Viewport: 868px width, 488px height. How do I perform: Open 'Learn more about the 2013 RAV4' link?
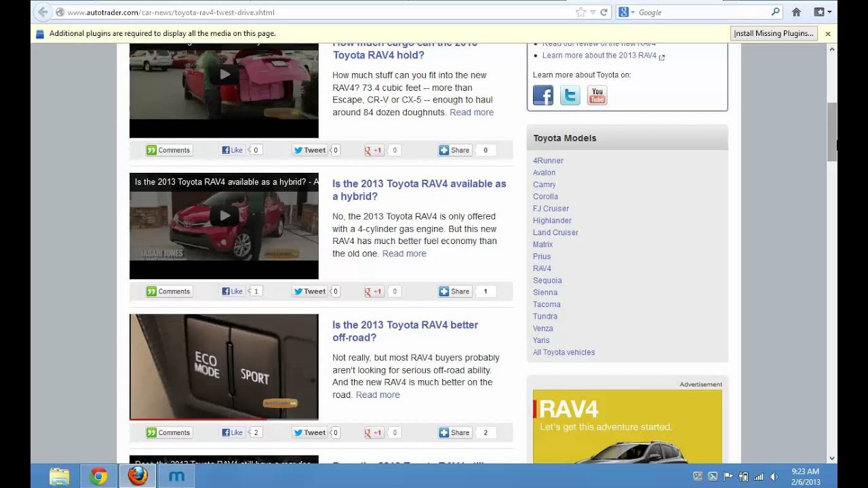599,56
